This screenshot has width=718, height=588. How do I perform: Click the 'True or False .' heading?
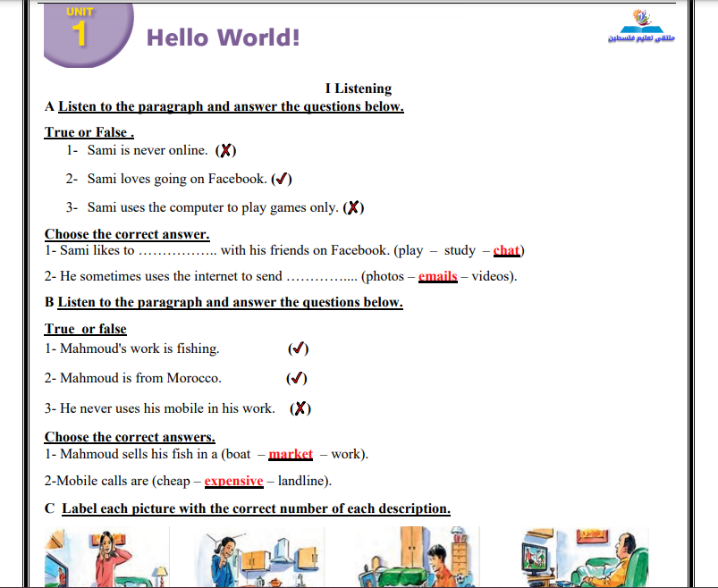[89, 131]
